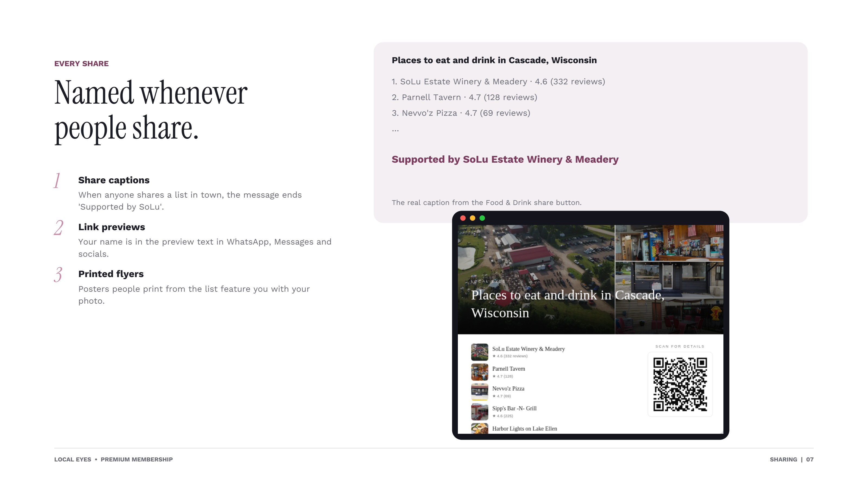This screenshot has height=488, width=868.
Task: Click 'SCAN FOR DETAILS' label above QR code
Action: point(680,346)
